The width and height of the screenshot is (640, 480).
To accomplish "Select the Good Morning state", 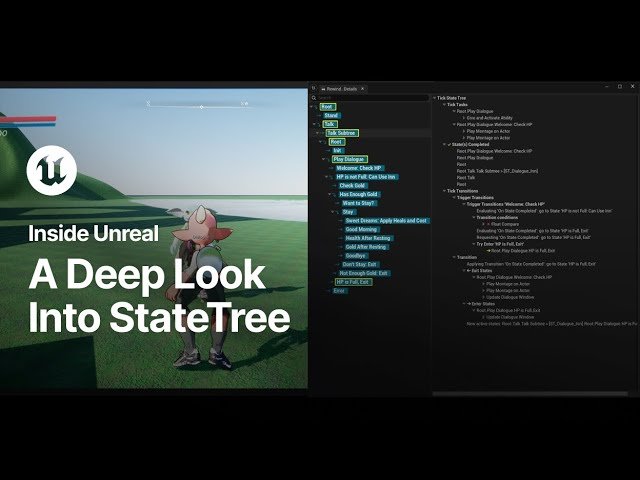I will point(361,229).
